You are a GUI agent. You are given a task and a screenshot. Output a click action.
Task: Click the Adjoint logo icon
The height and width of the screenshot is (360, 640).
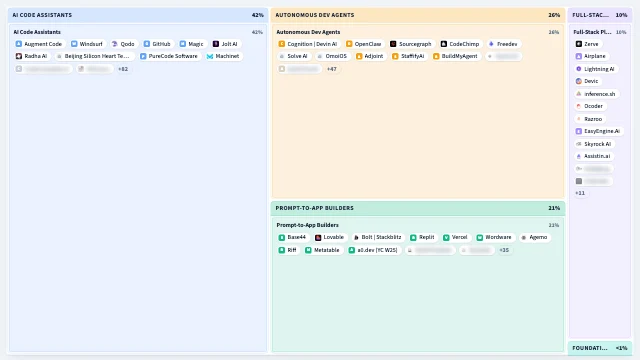[x=359, y=56]
